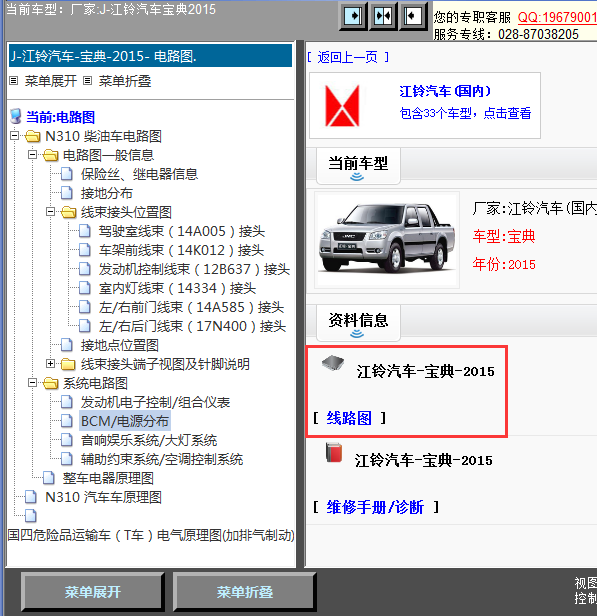This screenshot has width=597, height=616.
Task: Click the 江铃汽车(国内) brand link
Action: (445, 91)
